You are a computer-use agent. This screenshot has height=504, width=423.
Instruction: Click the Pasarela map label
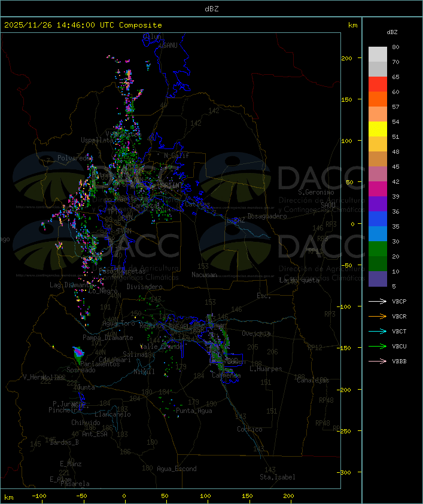click(75, 484)
